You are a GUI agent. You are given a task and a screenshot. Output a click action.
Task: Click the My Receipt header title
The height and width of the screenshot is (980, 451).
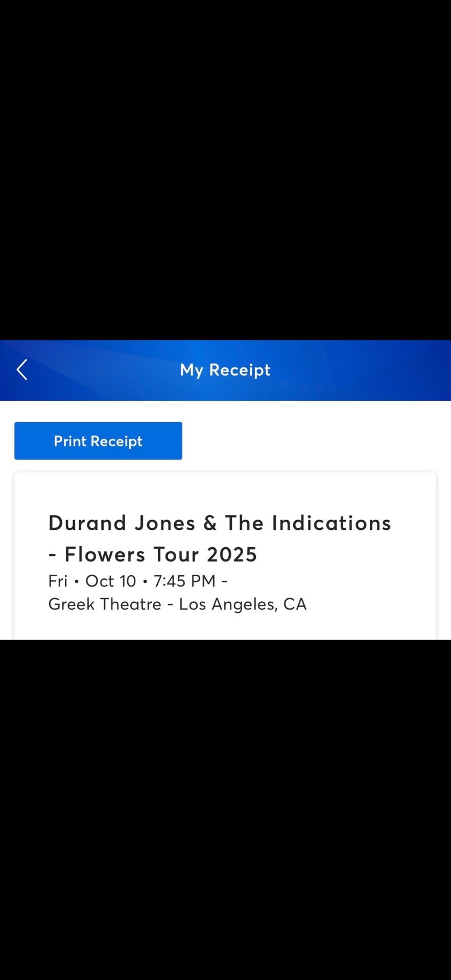click(x=225, y=370)
